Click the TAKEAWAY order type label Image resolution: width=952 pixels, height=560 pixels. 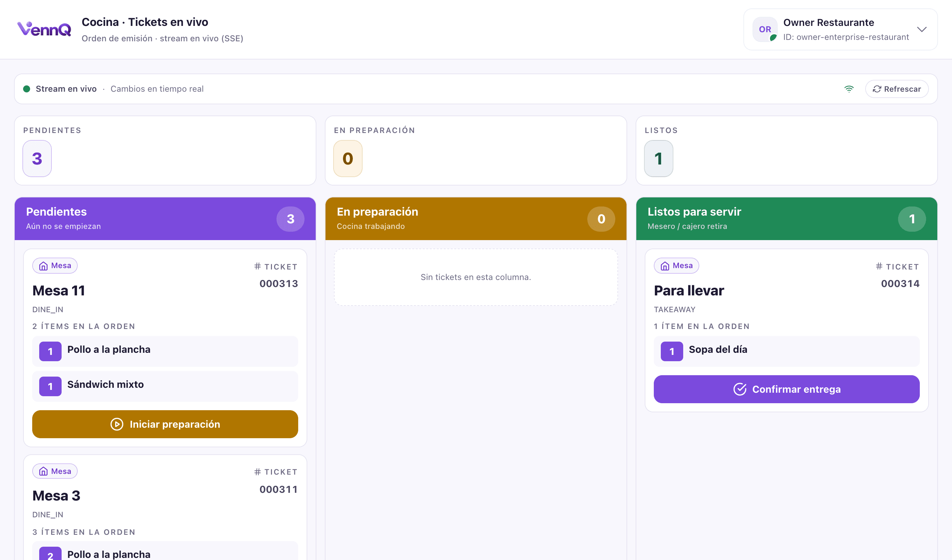click(x=674, y=309)
